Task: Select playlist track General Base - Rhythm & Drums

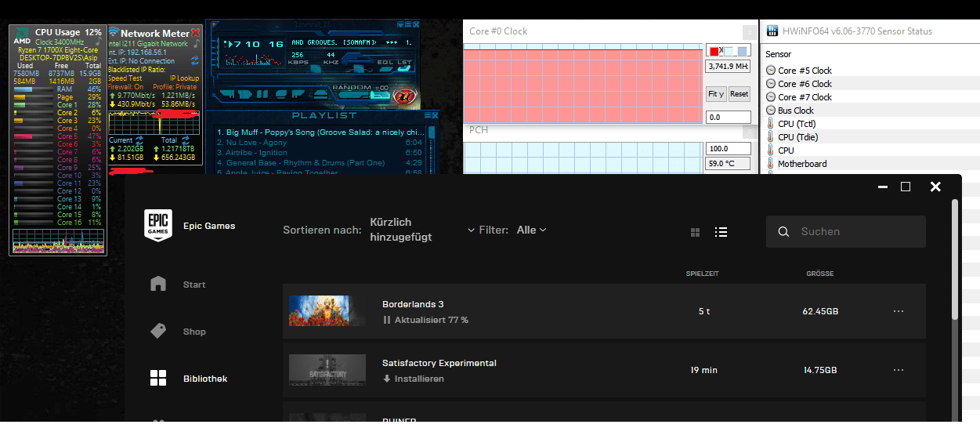Action: pos(320,163)
